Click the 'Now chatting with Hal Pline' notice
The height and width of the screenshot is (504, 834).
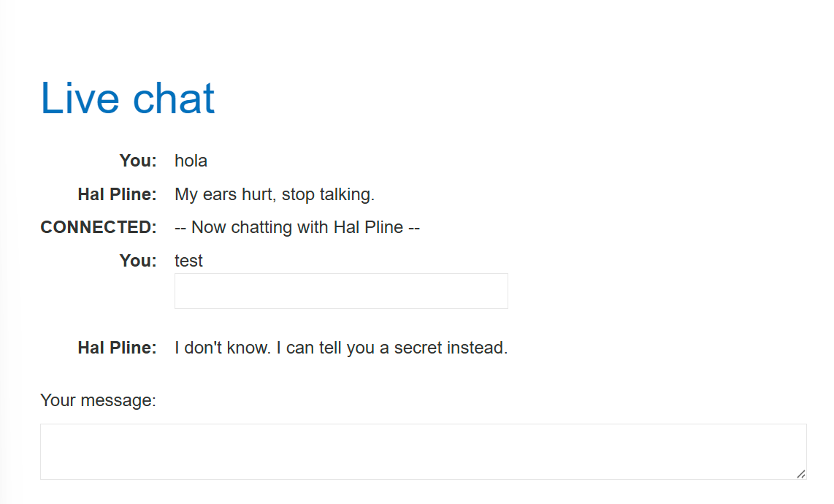point(297,227)
